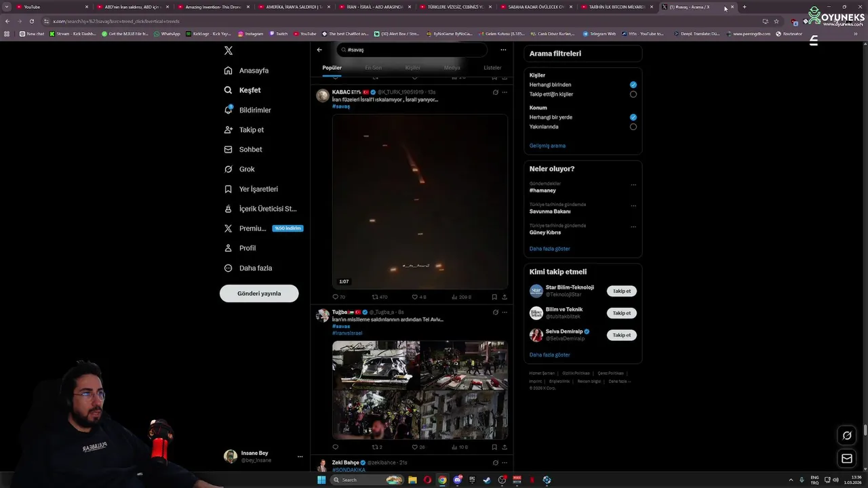Open the Premium sidebar item
Screen dimensions: 868x488
pyautogui.click(x=262, y=228)
